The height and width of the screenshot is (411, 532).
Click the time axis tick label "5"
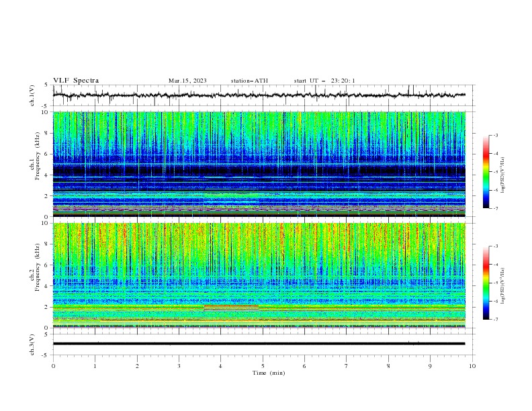[263, 366]
